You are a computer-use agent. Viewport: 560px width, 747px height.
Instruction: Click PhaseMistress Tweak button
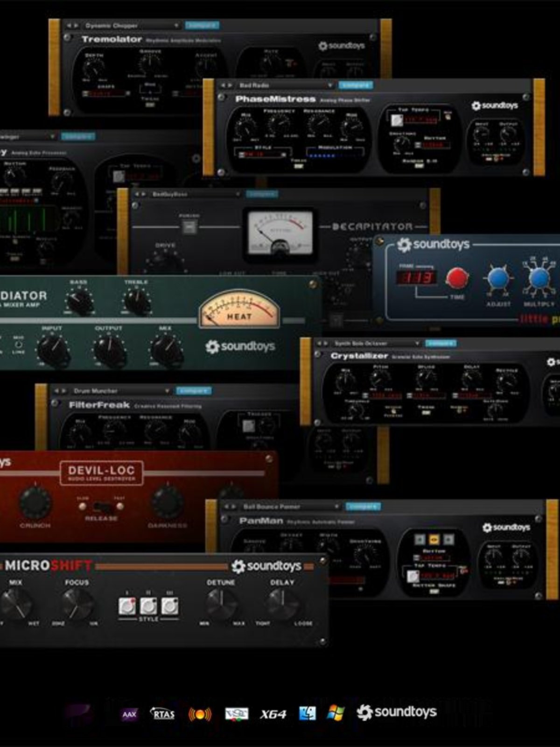coord(299,165)
